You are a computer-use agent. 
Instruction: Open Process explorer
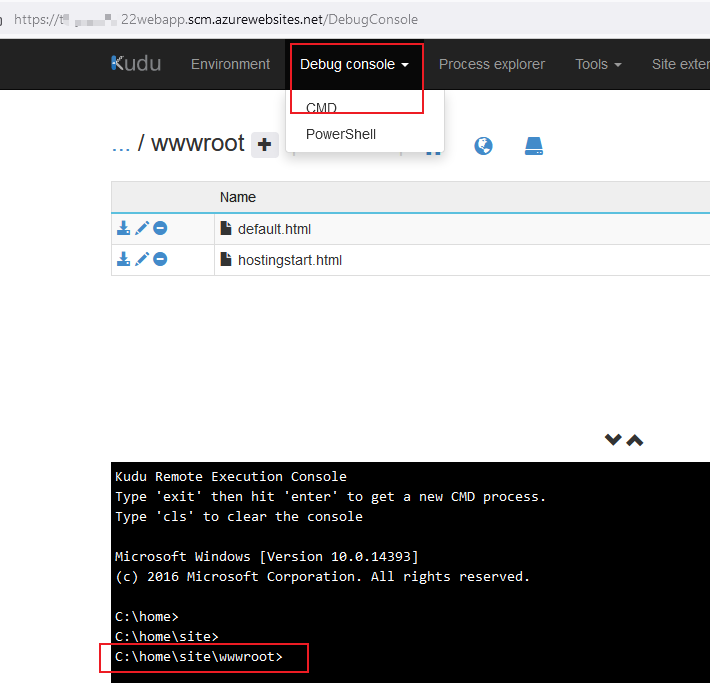pos(492,64)
